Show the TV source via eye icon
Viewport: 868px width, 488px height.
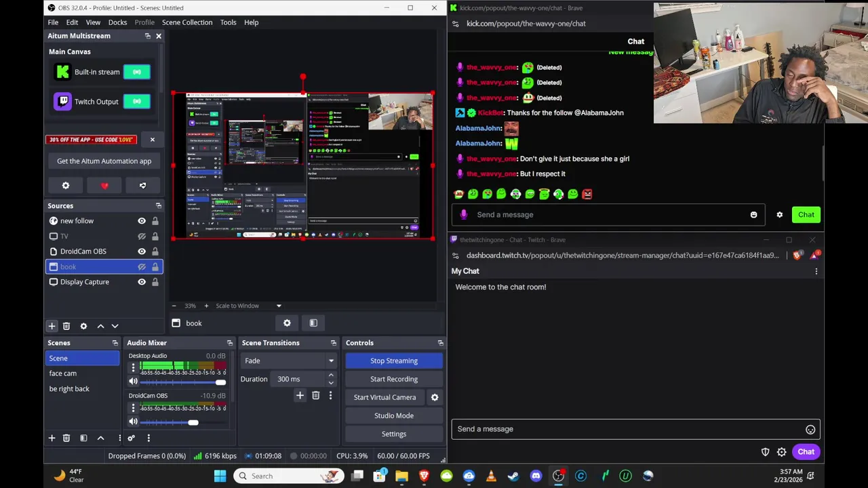coord(142,237)
